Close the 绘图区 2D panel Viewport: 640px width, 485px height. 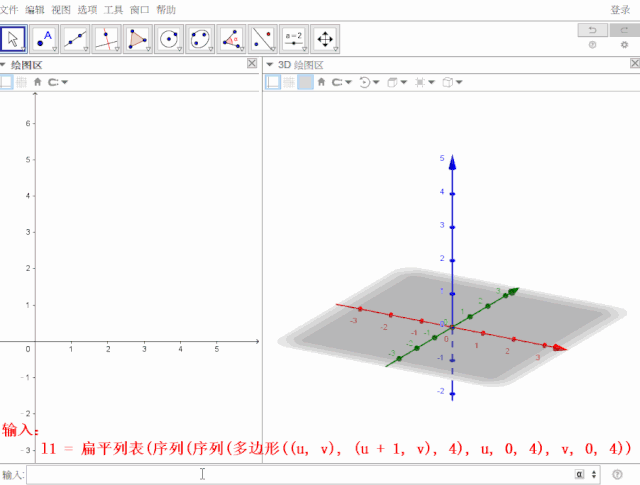click(x=252, y=63)
